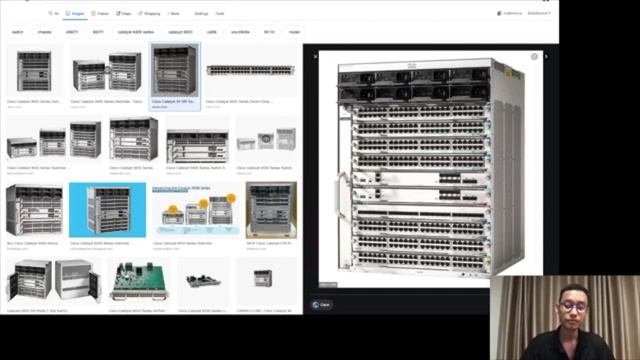
Task: Open the open-door chassis pair thumbnail
Action: (53, 282)
